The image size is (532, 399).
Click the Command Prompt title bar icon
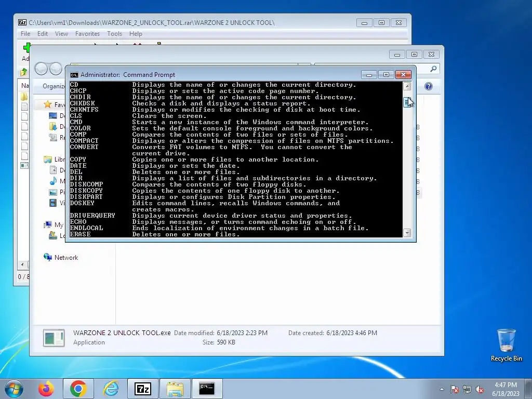[x=74, y=75]
